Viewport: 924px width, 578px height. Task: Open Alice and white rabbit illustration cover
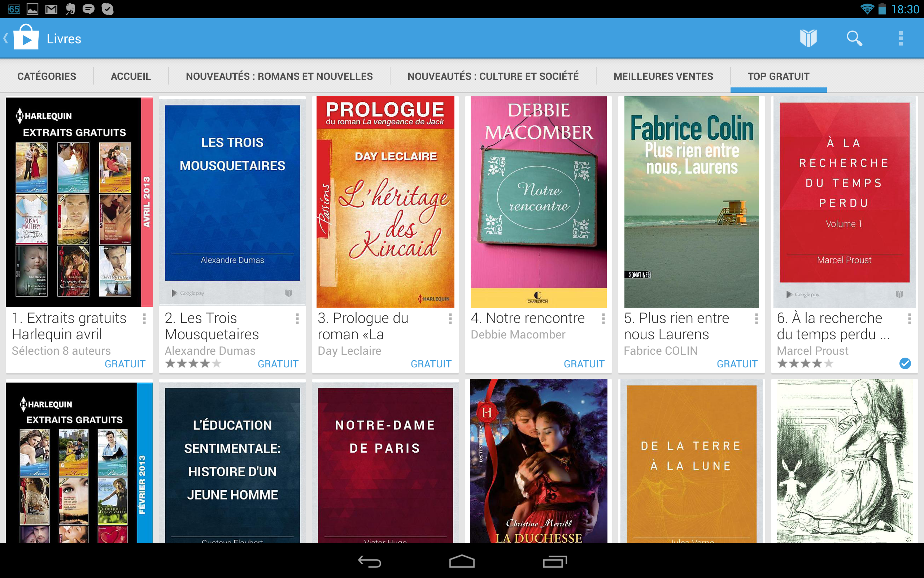pos(845,461)
